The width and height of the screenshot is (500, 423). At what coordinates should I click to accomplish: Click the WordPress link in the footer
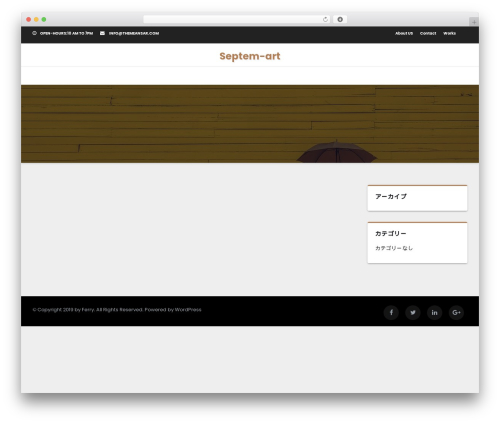click(188, 310)
